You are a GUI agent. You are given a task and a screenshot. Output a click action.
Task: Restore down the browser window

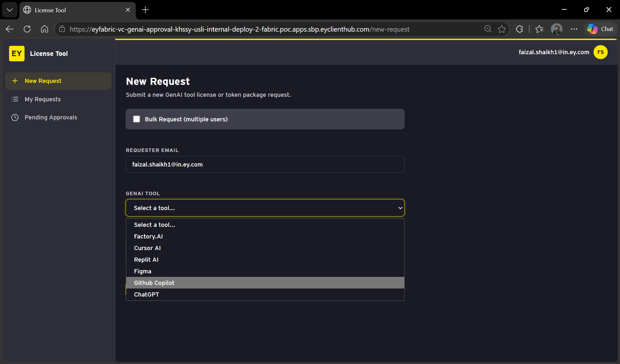click(586, 10)
